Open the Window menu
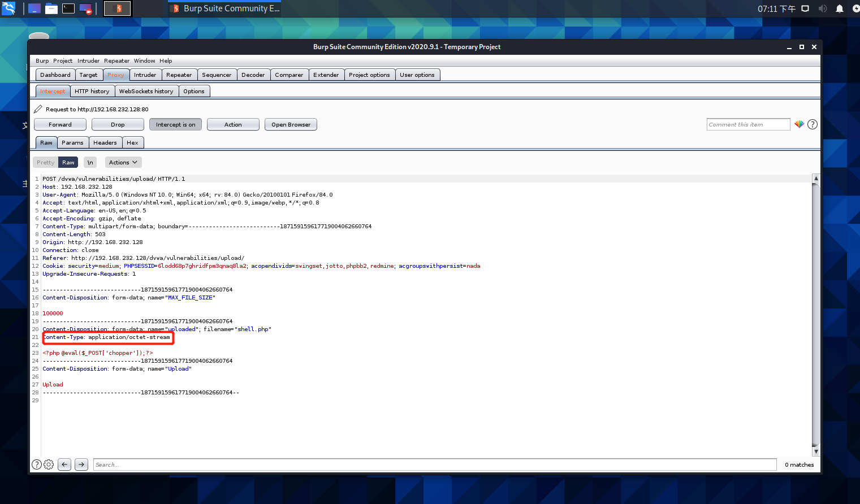 point(145,60)
